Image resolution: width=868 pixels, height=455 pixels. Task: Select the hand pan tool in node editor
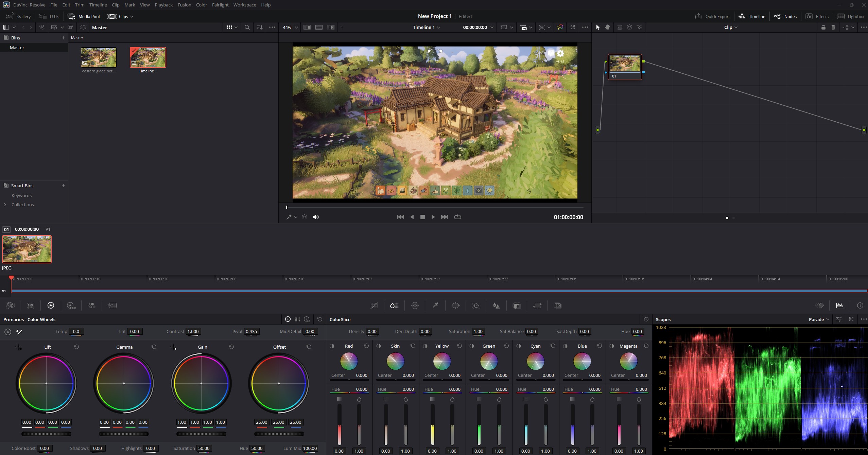(x=607, y=27)
